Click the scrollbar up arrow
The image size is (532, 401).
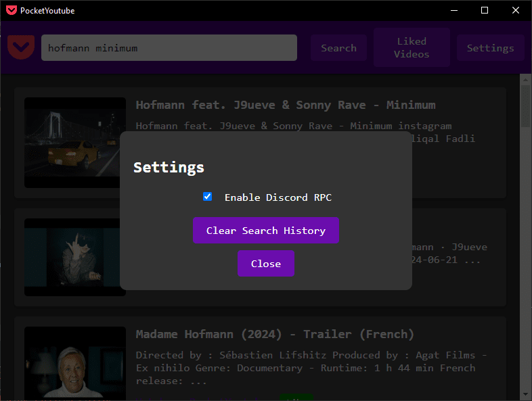tap(525, 80)
